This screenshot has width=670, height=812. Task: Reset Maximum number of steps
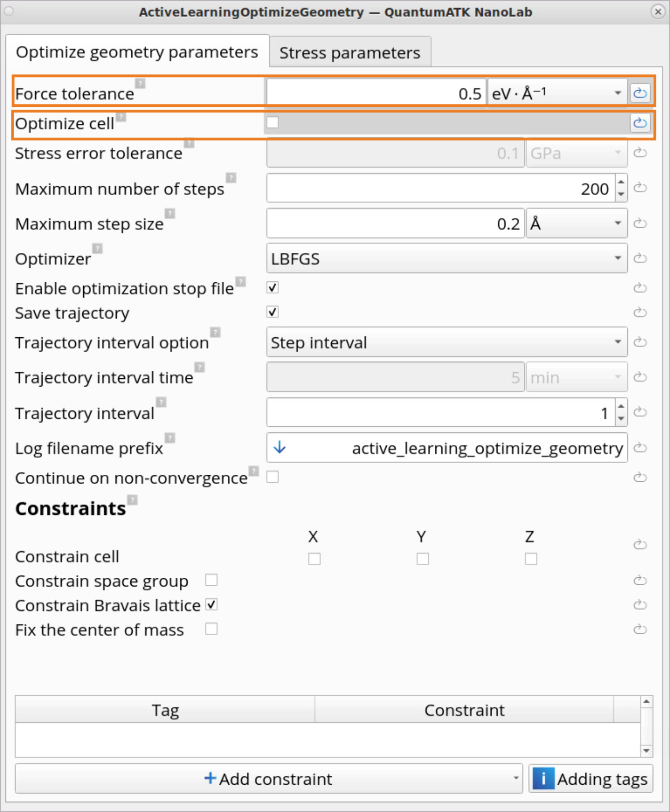(x=640, y=188)
